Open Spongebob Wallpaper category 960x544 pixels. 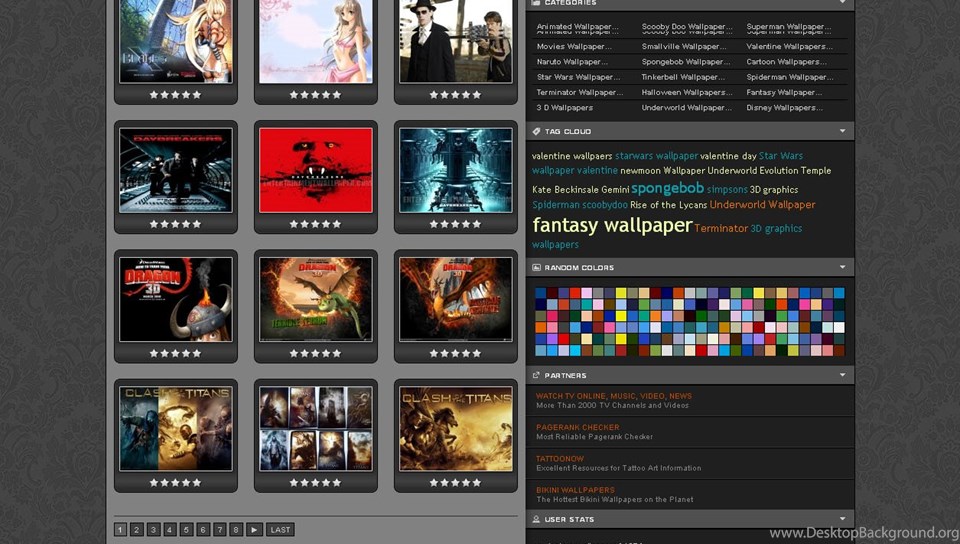point(686,62)
